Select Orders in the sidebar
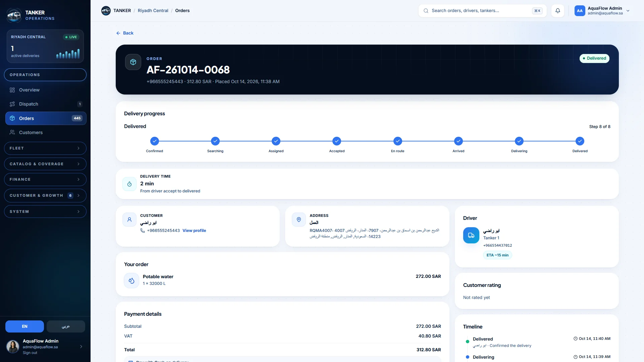This screenshot has height=362, width=644. pyautogui.click(x=46, y=118)
